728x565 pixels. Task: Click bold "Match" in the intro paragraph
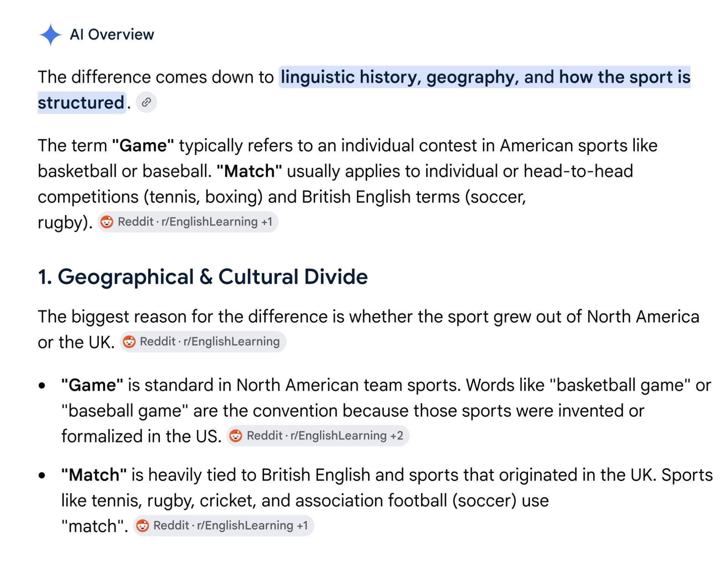coord(249,171)
